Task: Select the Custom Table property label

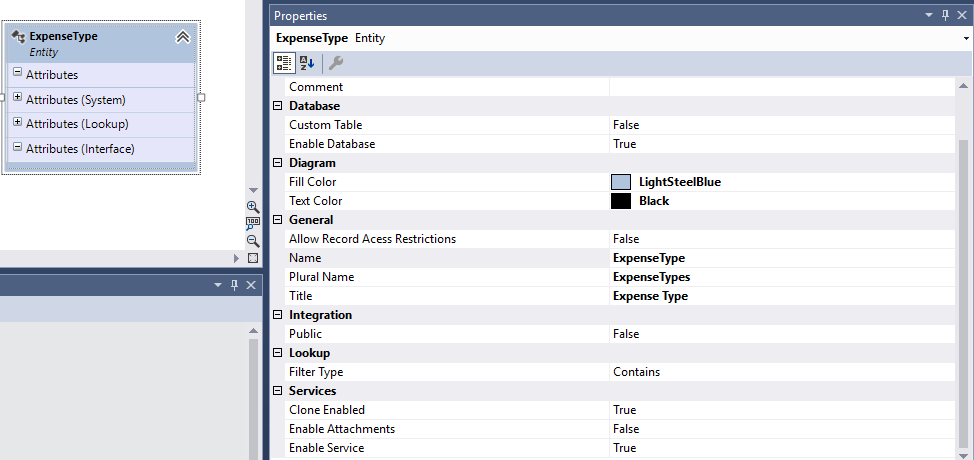Action: [325, 125]
